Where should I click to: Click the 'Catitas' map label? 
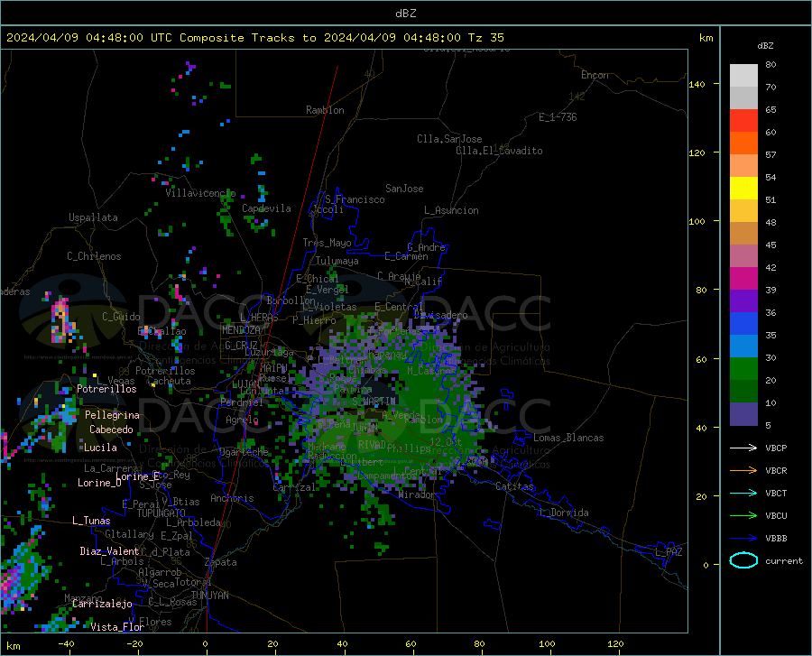[x=514, y=486]
